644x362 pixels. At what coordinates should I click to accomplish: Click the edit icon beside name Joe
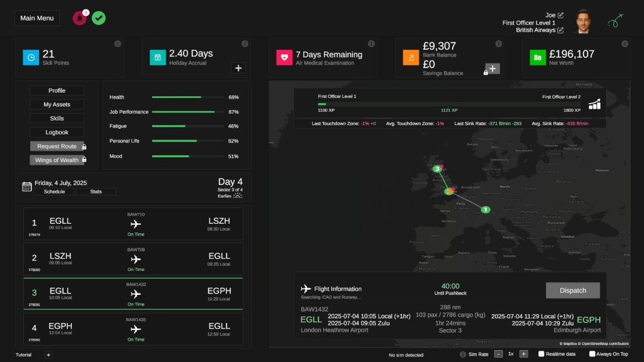pos(560,15)
